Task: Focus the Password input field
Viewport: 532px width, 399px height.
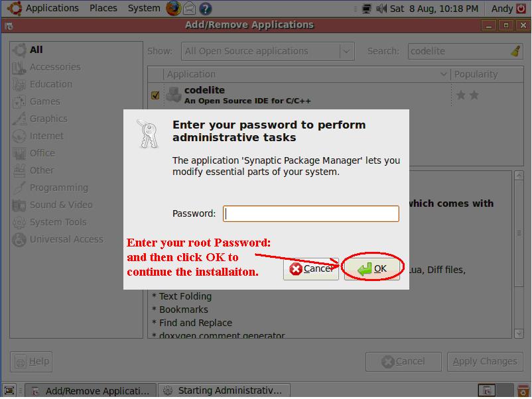Action: (x=311, y=213)
